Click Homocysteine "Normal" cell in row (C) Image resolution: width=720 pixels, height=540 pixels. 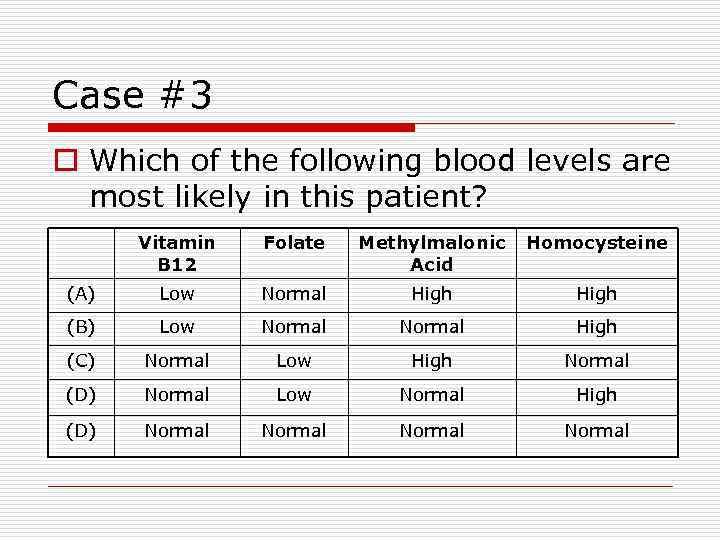(x=597, y=361)
